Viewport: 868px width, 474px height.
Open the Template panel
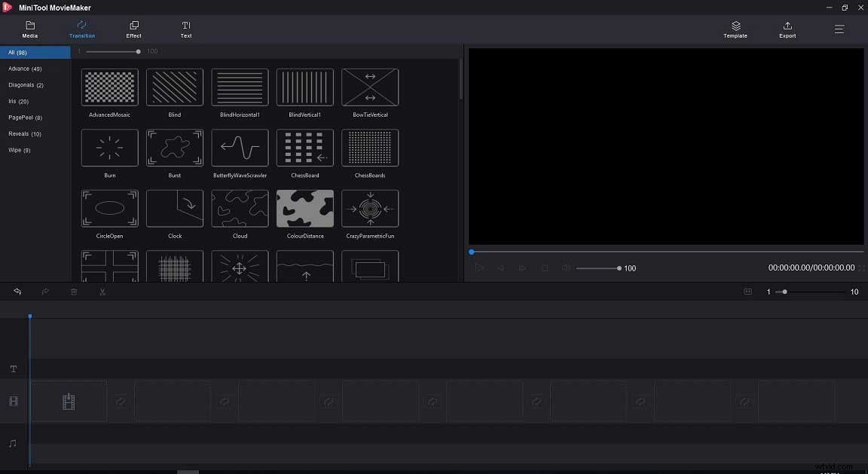click(735, 29)
